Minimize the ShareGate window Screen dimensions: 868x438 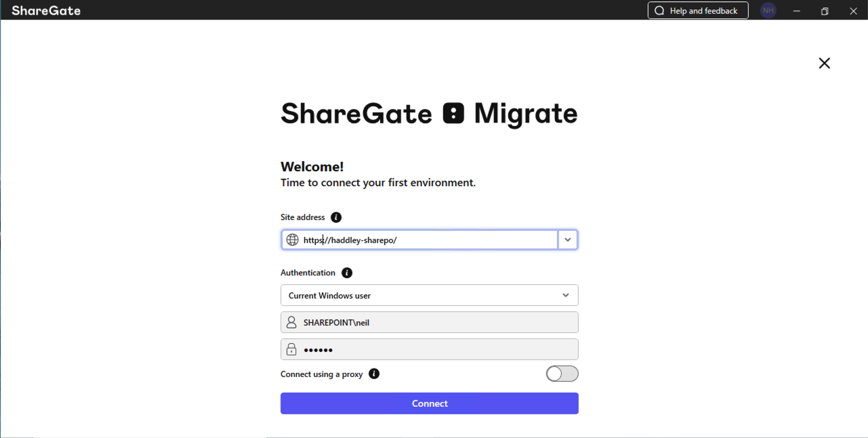[797, 10]
